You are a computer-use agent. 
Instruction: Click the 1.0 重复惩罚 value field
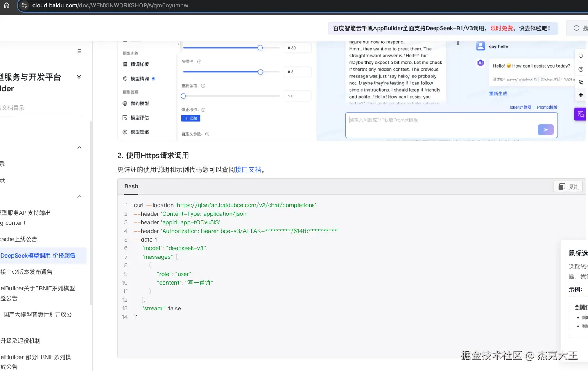coord(297,96)
